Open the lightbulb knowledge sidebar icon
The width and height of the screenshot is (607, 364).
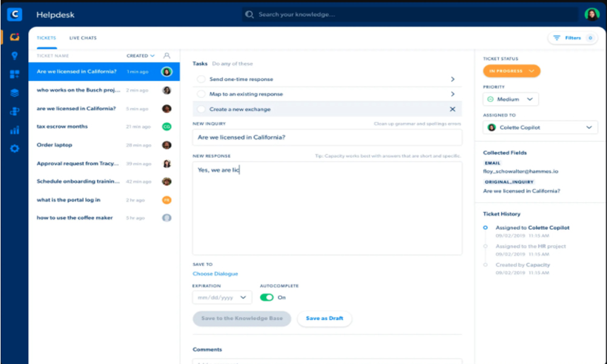pyautogui.click(x=15, y=56)
